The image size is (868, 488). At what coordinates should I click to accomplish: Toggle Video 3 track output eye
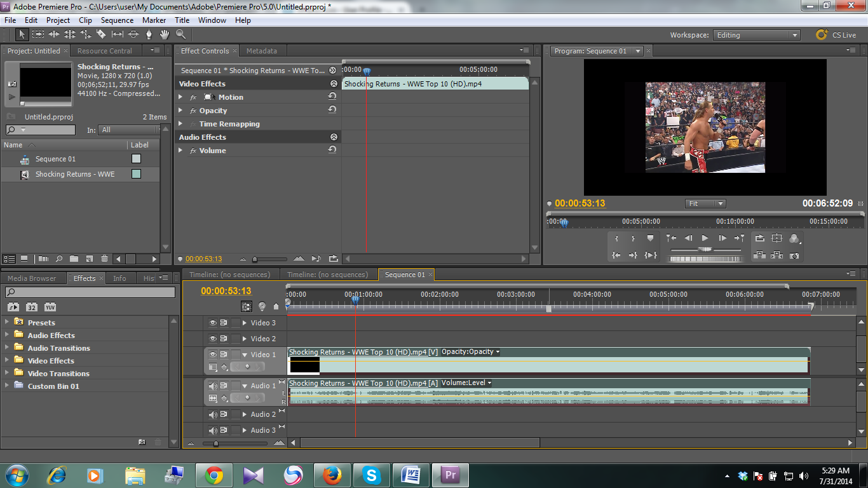[213, 323]
